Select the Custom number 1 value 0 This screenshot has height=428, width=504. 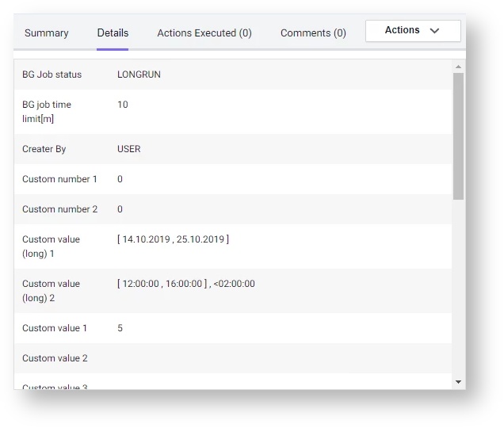click(120, 179)
